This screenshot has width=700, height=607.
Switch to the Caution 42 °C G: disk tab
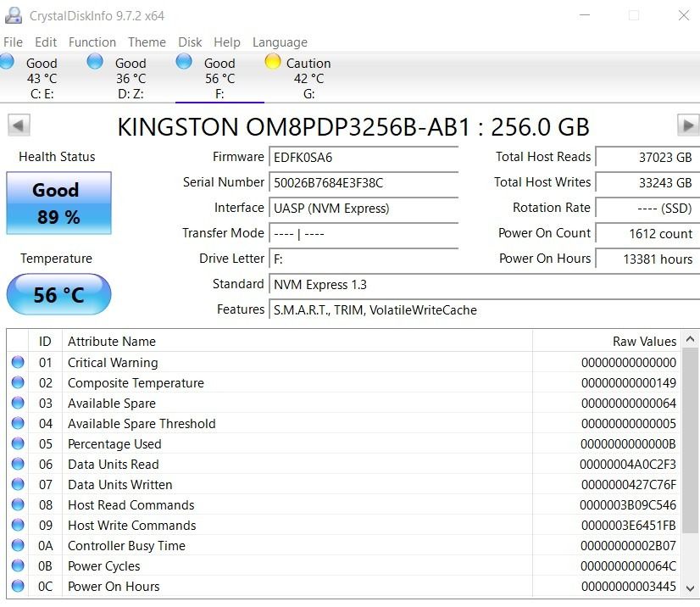[308, 78]
